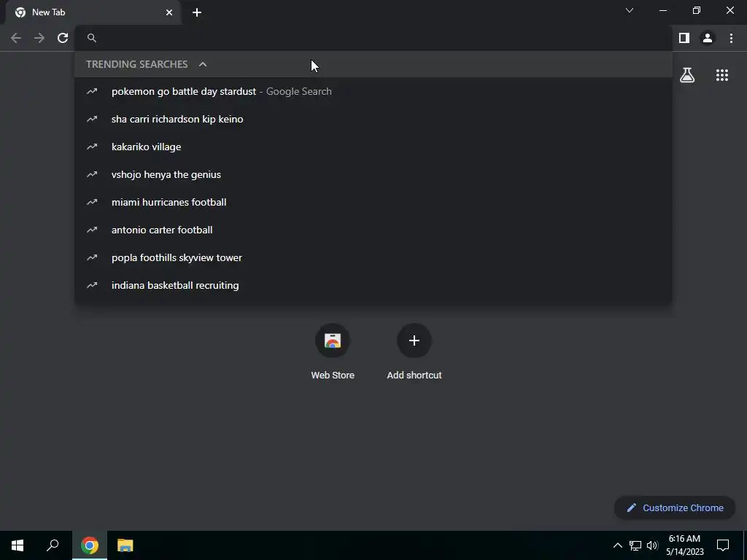Open the Chrome three-dot menu
The width and height of the screenshot is (747, 560).
click(731, 38)
